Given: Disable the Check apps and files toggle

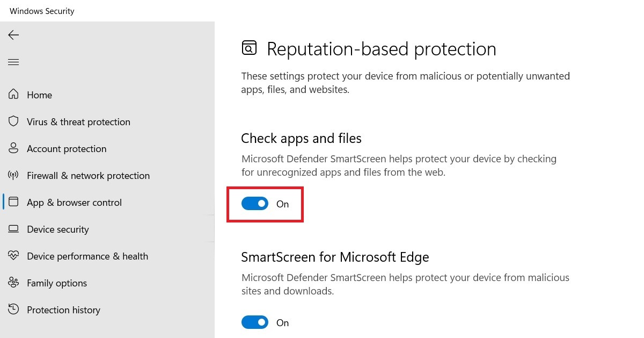Looking at the screenshot, I should click(x=255, y=204).
